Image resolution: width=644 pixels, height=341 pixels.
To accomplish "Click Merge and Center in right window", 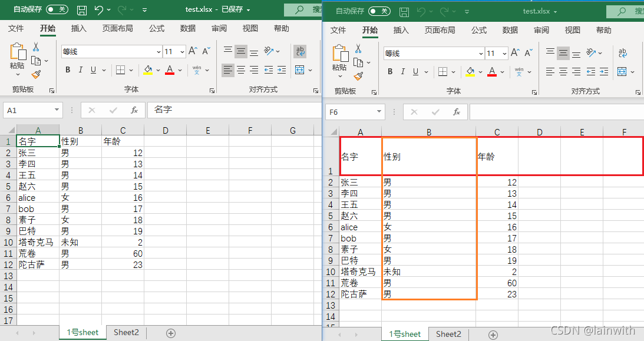I will (x=622, y=72).
